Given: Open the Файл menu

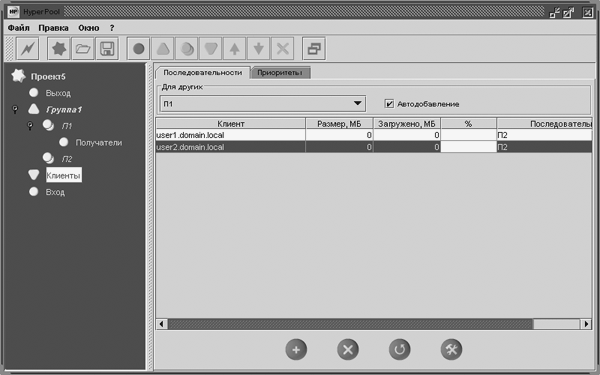Looking at the screenshot, I should point(18,28).
